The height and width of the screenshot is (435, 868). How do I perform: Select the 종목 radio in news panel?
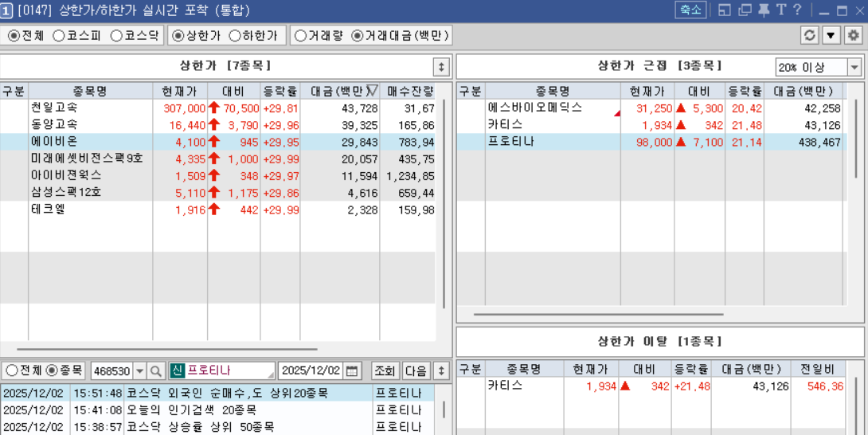pyautogui.click(x=52, y=370)
